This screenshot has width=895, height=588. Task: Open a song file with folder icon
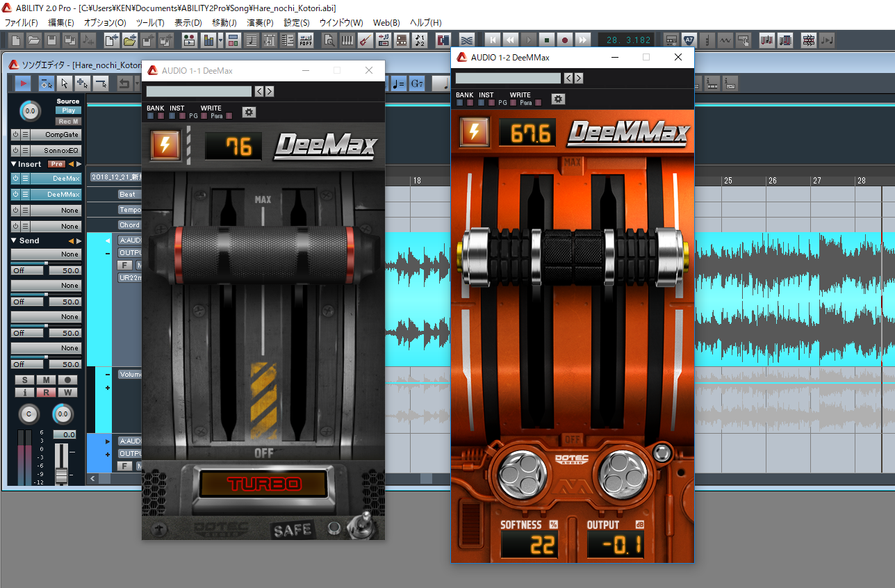coord(33,40)
